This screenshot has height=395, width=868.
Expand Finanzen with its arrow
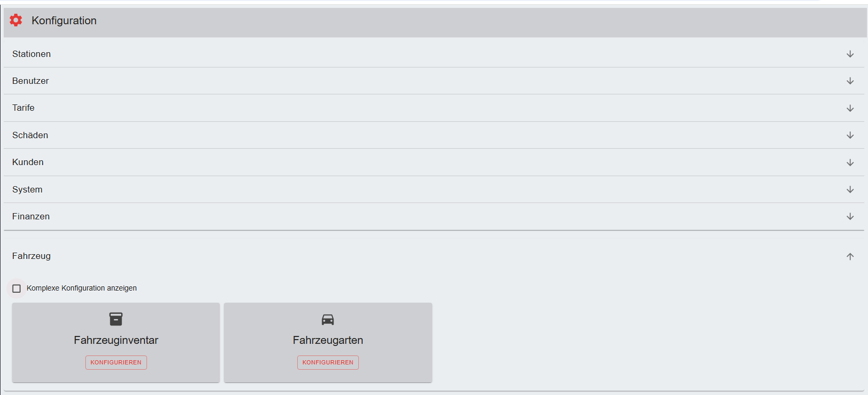850,217
